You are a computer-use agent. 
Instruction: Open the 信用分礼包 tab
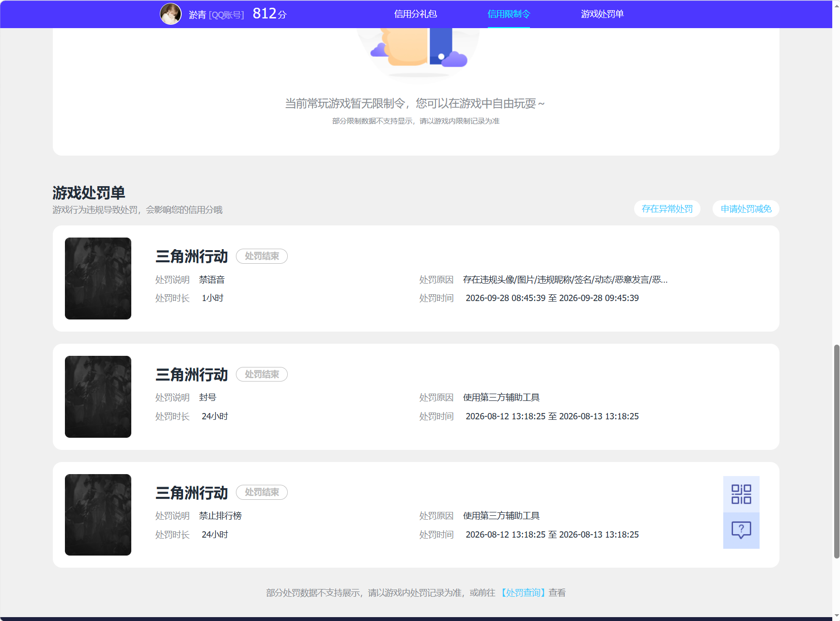pyautogui.click(x=415, y=14)
